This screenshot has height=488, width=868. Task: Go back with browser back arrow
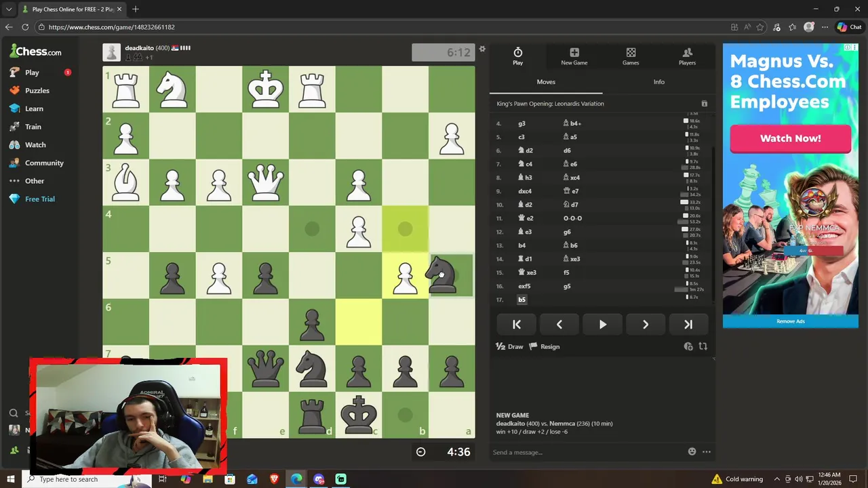[x=9, y=27]
